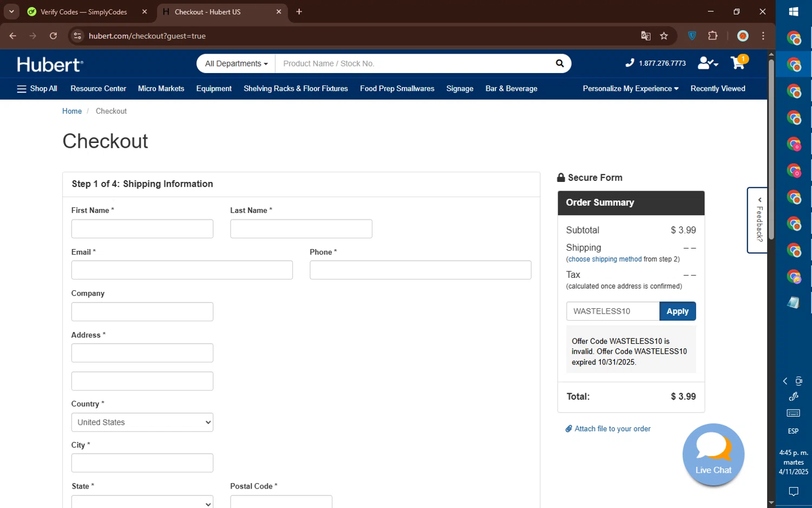Close the Verify Codes SimplyCodes tab
The height and width of the screenshot is (508, 812).
click(x=145, y=11)
